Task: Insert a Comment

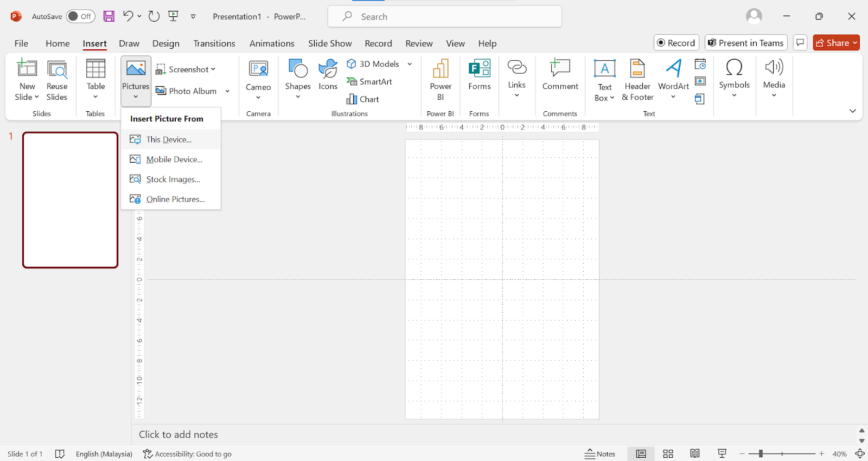Action: 560,75
